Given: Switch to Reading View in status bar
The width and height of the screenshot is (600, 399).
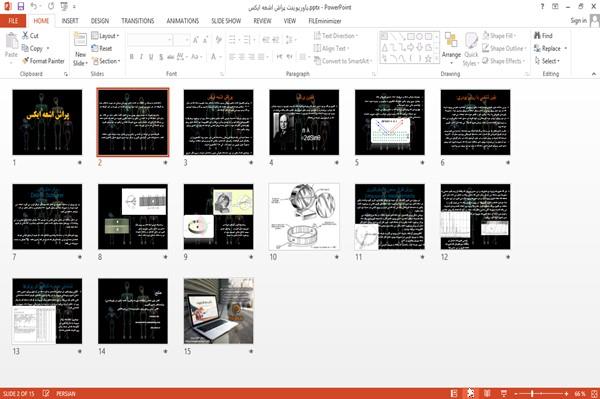Looking at the screenshot, I should pos(487,393).
